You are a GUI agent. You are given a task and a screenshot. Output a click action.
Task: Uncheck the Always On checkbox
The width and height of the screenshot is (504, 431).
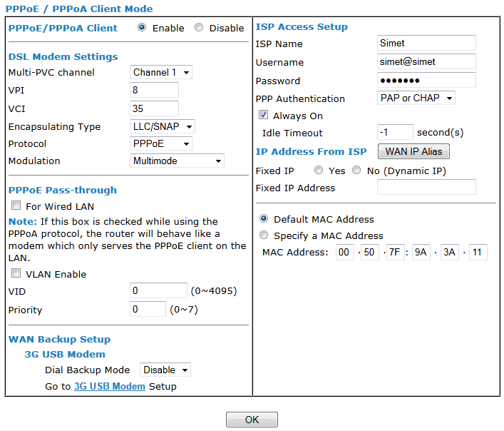tap(263, 116)
